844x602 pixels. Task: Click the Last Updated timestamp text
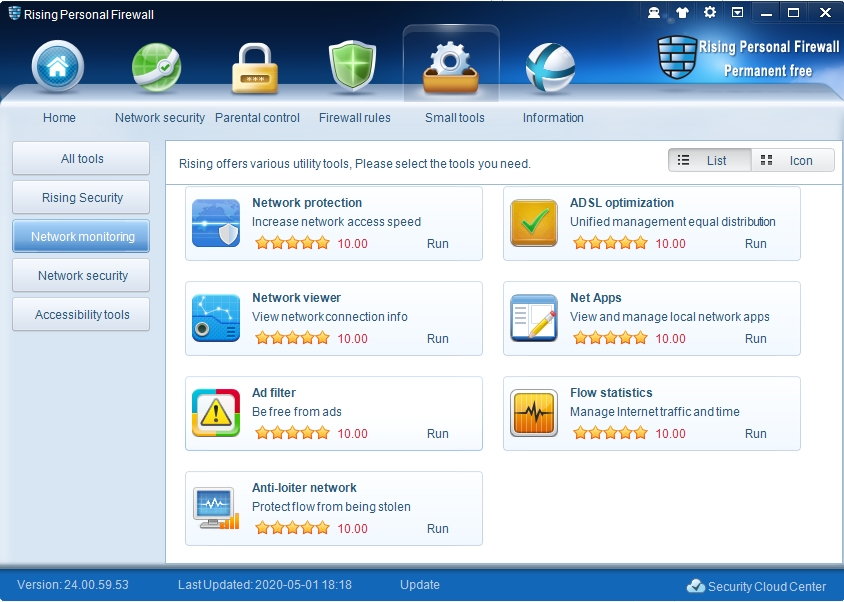click(x=265, y=585)
